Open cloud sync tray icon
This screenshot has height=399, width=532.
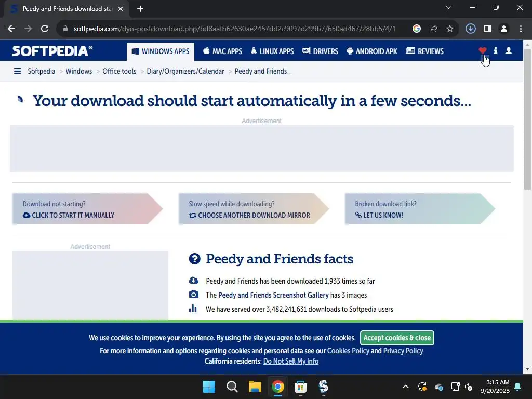(438, 387)
